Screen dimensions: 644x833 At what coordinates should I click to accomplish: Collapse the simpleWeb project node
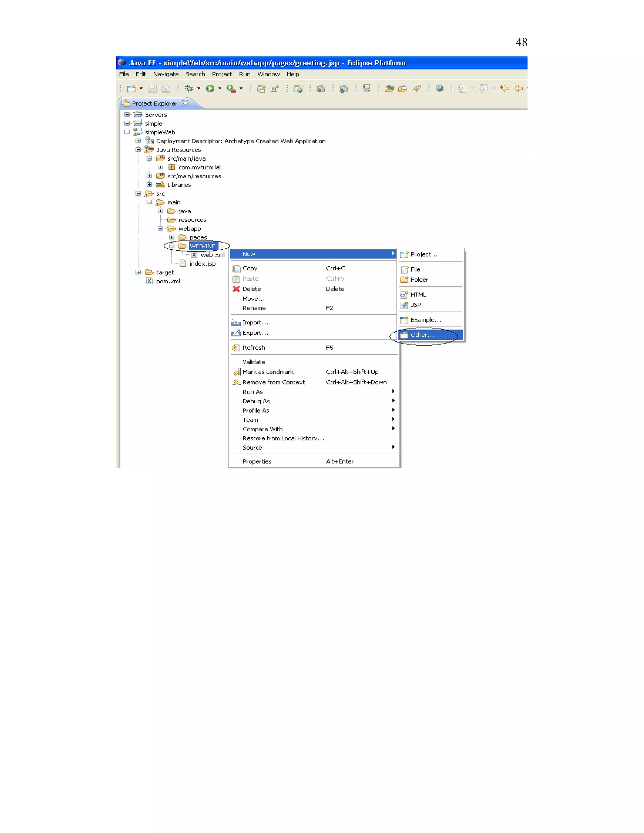tap(127, 132)
